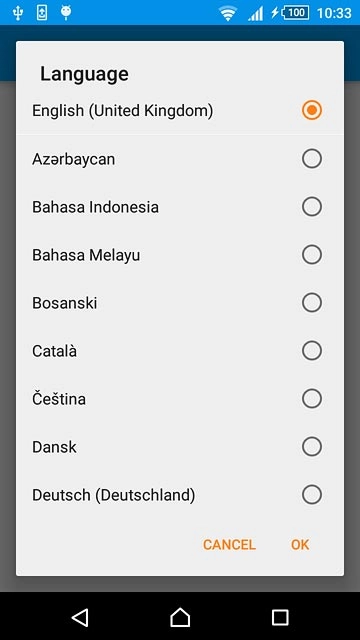Tap the Android debug notification icon
This screenshot has width=360, height=640.
click(x=66, y=13)
